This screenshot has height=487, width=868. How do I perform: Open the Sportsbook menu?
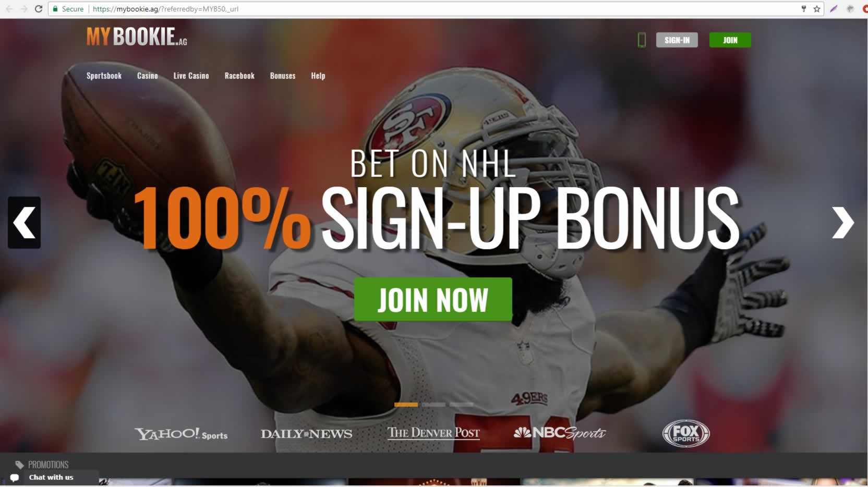(104, 76)
